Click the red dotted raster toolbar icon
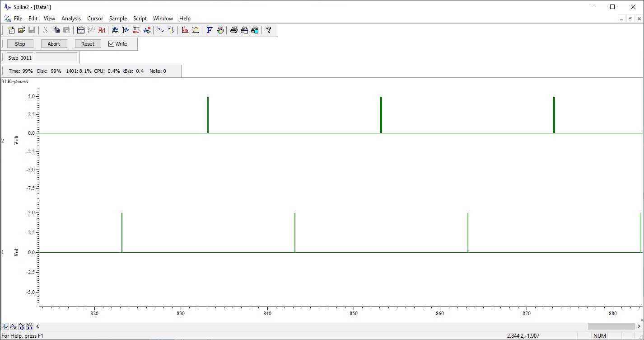Viewport: 644px width, 340px height. (x=136, y=30)
